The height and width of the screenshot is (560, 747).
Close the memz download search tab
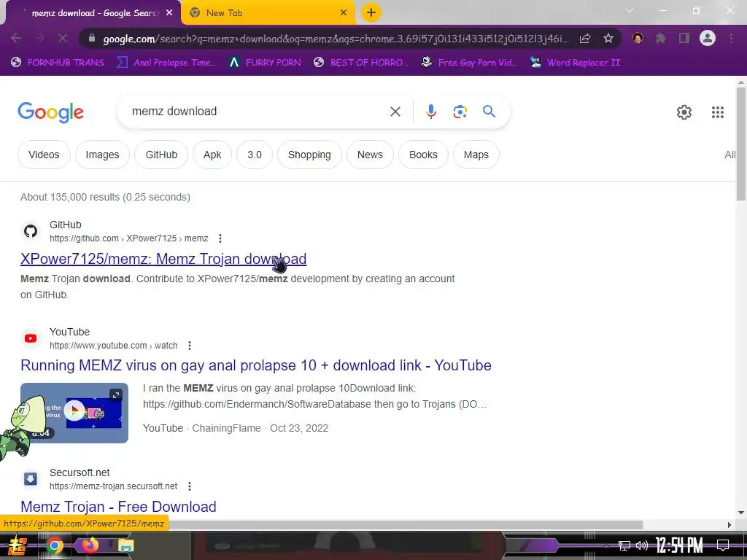tap(169, 13)
